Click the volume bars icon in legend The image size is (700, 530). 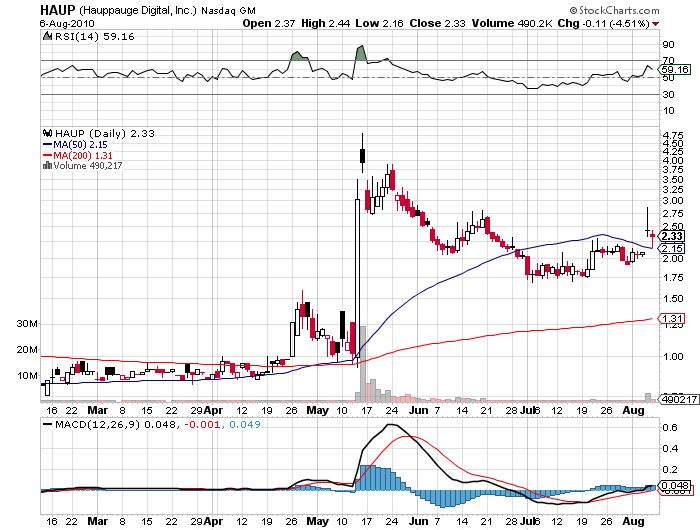(47, 166)
